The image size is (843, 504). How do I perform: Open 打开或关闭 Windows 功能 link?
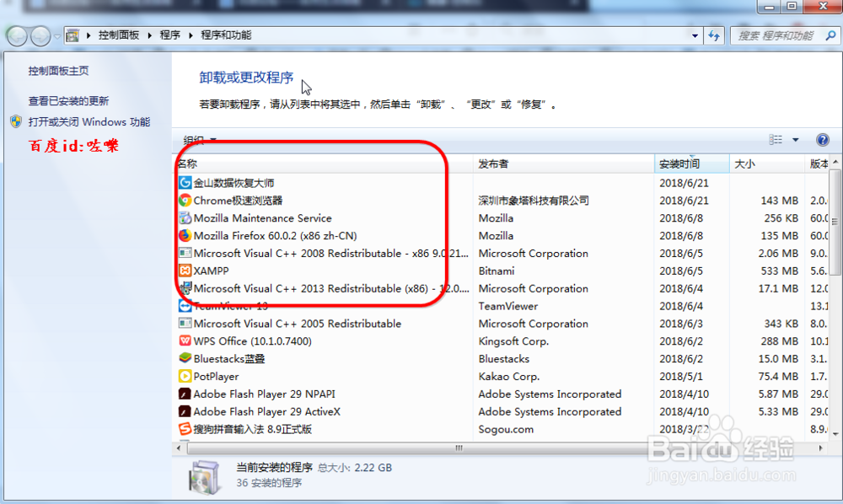[x=89, y=122]
